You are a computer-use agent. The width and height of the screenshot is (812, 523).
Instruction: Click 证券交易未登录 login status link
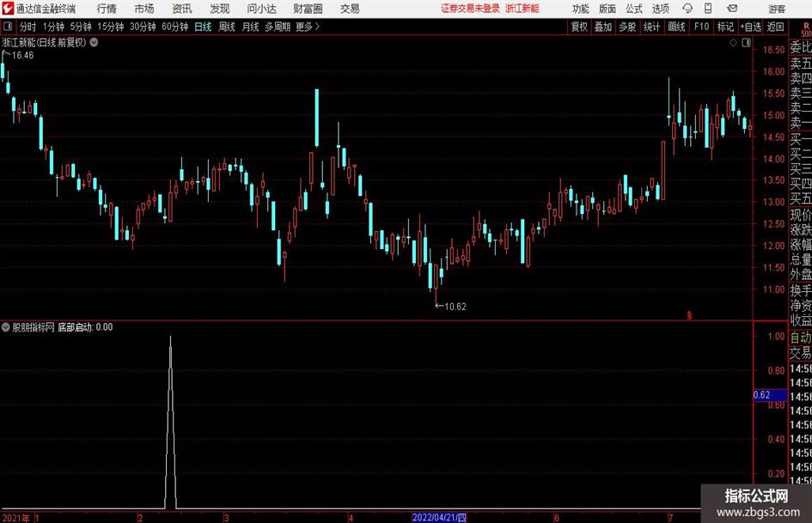pyautogui.click(x=470, y=9)
